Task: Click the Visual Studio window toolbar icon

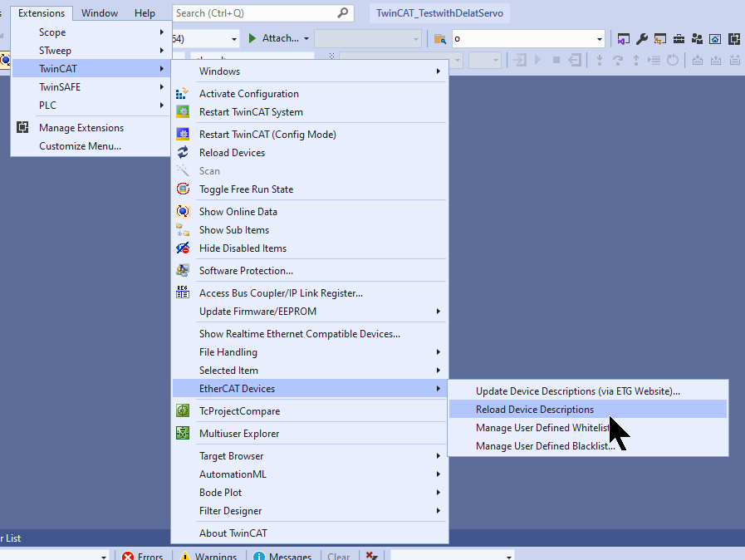Action: [624, 38]
